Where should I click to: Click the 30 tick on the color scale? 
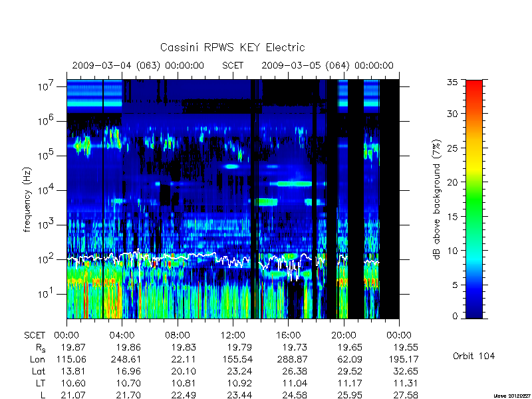point(453,114)
